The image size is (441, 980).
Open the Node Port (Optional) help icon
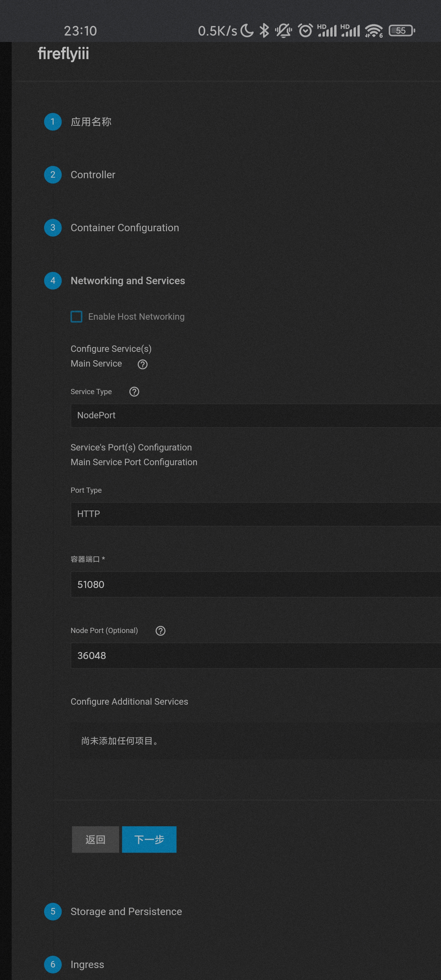160,630
